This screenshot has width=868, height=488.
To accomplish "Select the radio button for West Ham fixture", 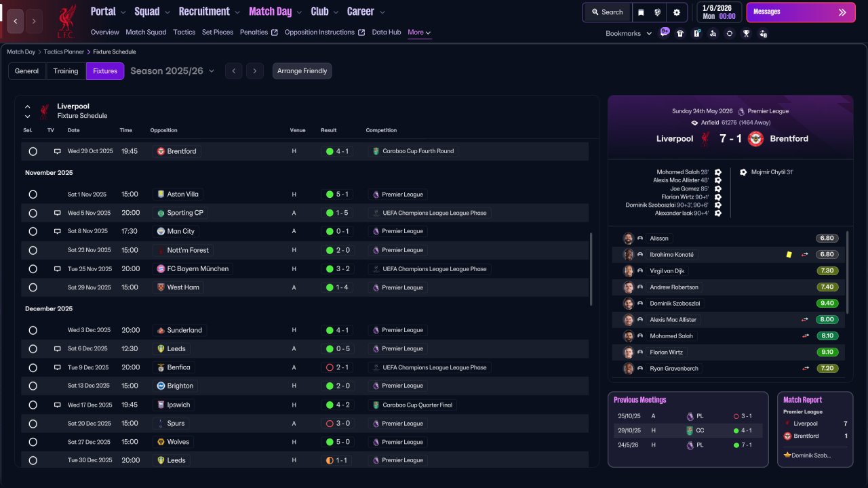I will [x=33, y=287].
